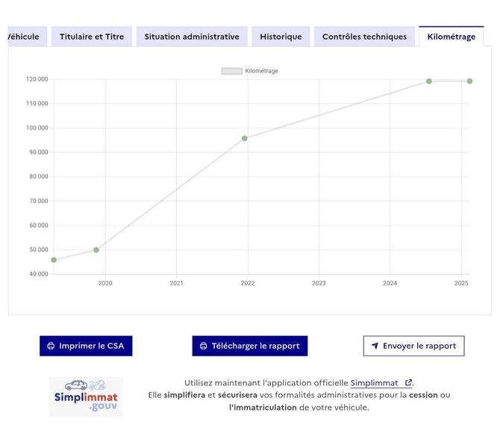Click the printer icon in Imprimer le CSA

51,346
